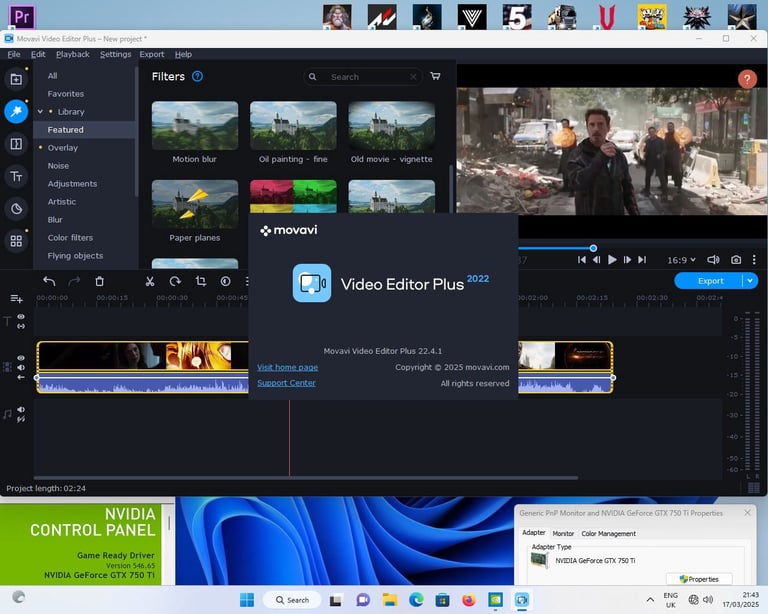Follow the Visit home page link

pos(288,367)
